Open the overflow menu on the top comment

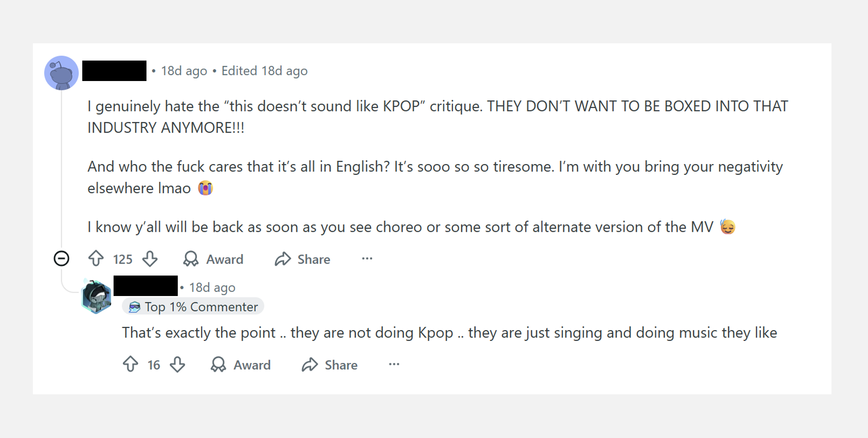(367, 259)
